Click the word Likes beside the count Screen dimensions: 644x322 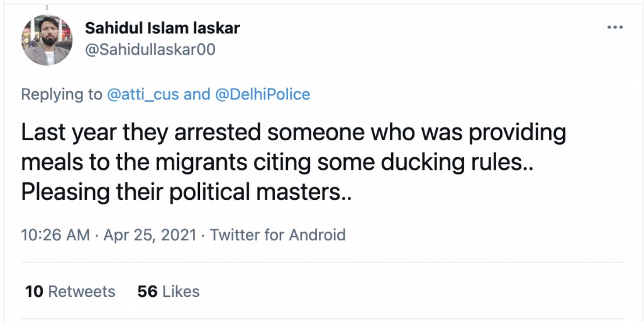click(181, 292)
